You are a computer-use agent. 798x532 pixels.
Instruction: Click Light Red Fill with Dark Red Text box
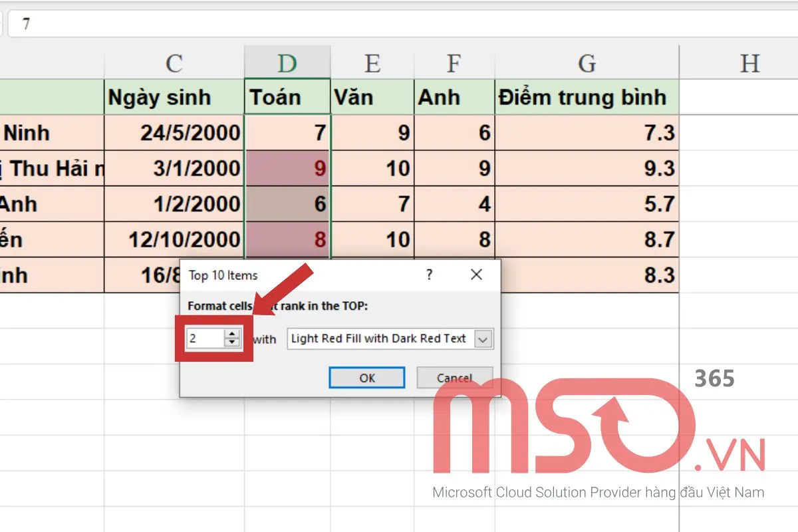pos(379,338)
